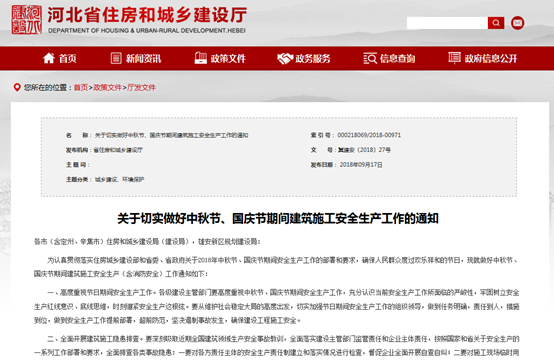This screenshot has width=554, height=360.
Task: Click the red department seal logo
Action: click(x=26, y=20)
